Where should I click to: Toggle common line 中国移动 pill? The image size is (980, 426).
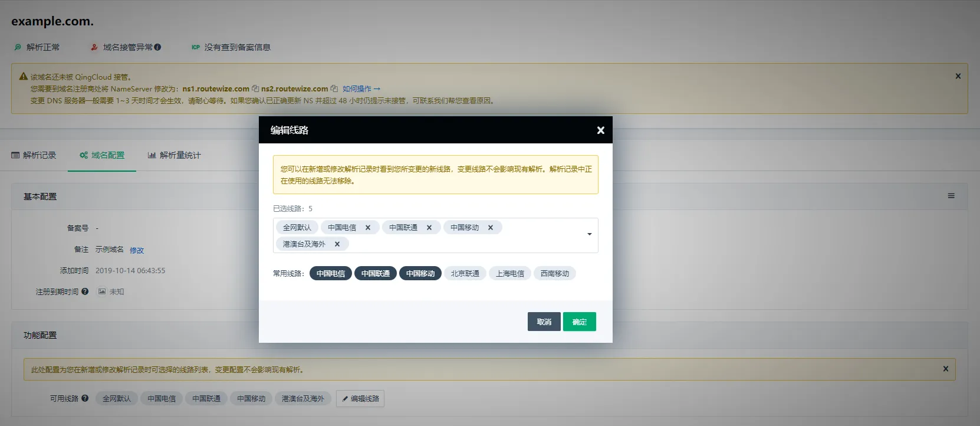click(420, 274)
